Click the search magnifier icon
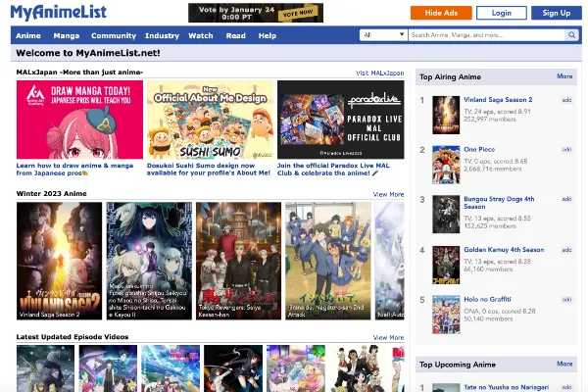The width and height of the screenshot is (588, 392). click(571, 35)
